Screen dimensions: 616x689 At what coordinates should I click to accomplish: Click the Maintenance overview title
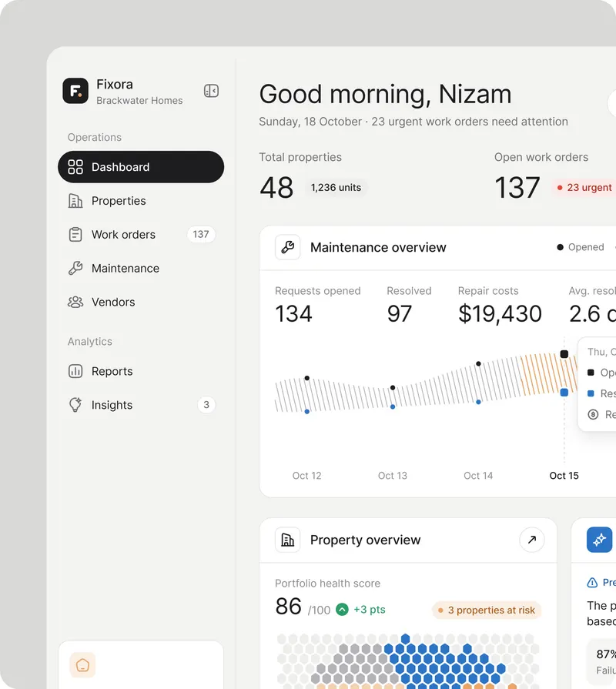coord(378,247)
